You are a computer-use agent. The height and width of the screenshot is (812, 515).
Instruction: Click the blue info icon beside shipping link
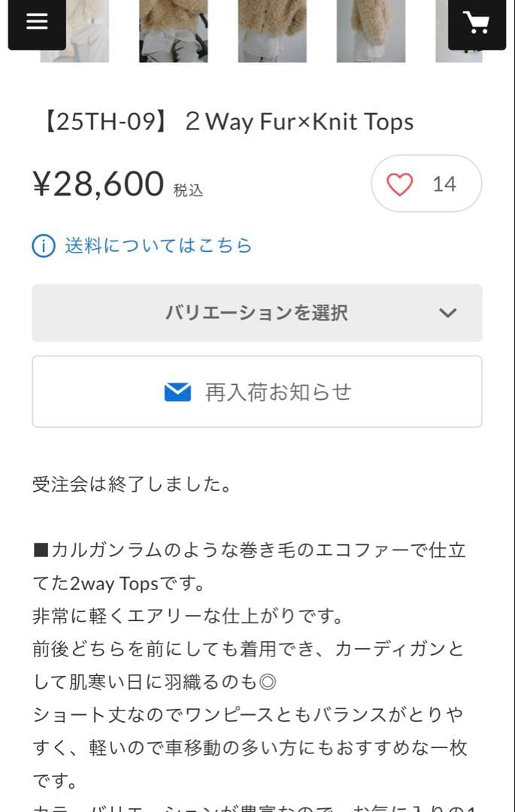(x=43, y=245)
